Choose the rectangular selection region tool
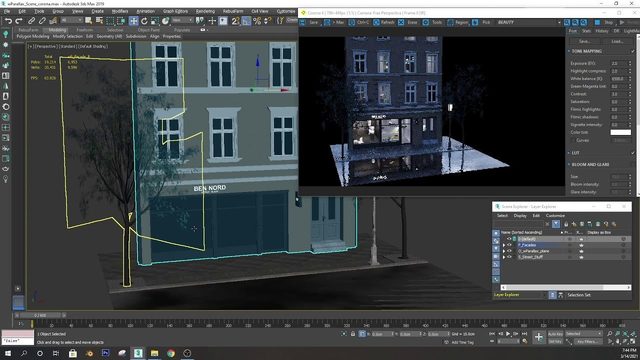640x360 pixels. pyautogui.click(x=110, y=20)
